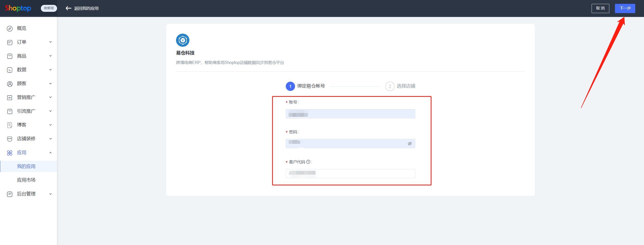Expand the 引流推广 menu chevron
This screenshot has height=245, width=644.
51,111
